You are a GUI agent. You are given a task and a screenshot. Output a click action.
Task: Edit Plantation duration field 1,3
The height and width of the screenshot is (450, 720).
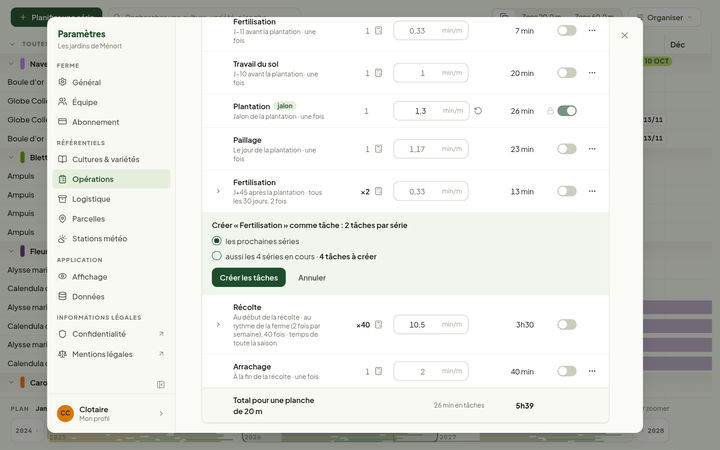pyautogui.click(x=431, y=111)
